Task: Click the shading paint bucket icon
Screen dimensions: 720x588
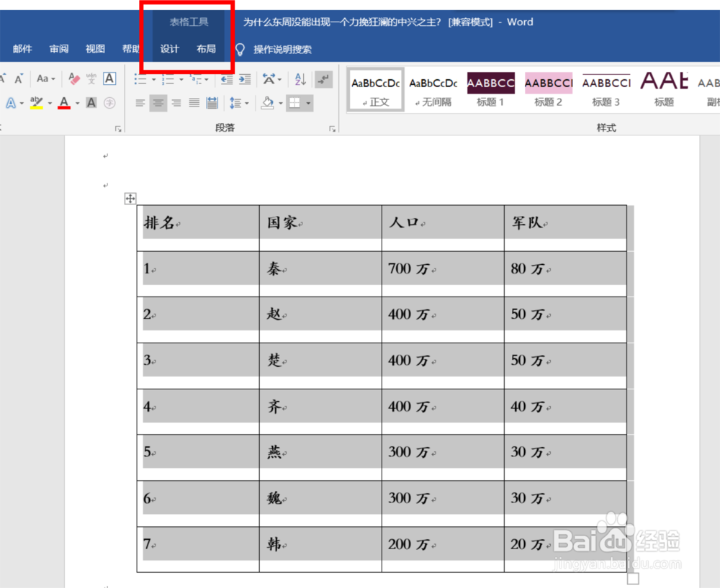Action: [268, 101]
